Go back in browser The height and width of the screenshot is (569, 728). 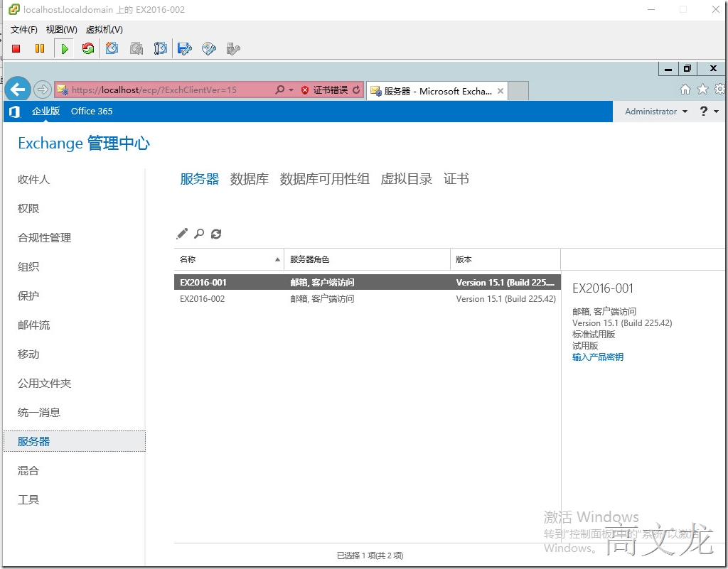[18, 89]
